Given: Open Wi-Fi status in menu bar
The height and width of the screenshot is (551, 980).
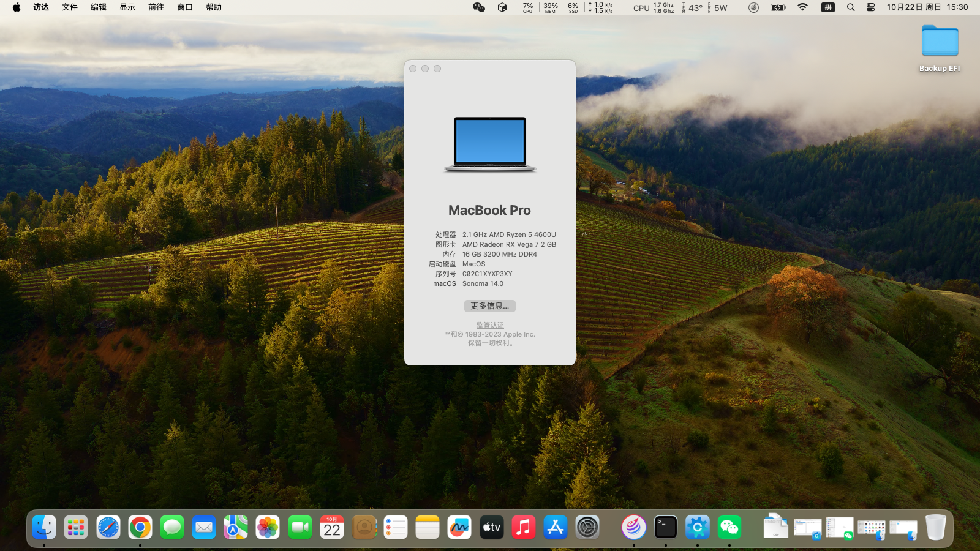Looking at the screenshot, I should [803, 7].
